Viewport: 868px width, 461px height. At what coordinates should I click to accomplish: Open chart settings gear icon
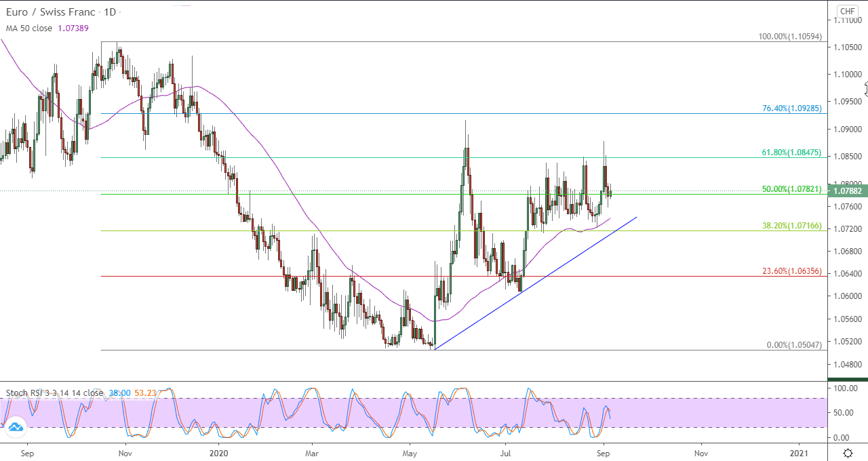coord(848,453)
